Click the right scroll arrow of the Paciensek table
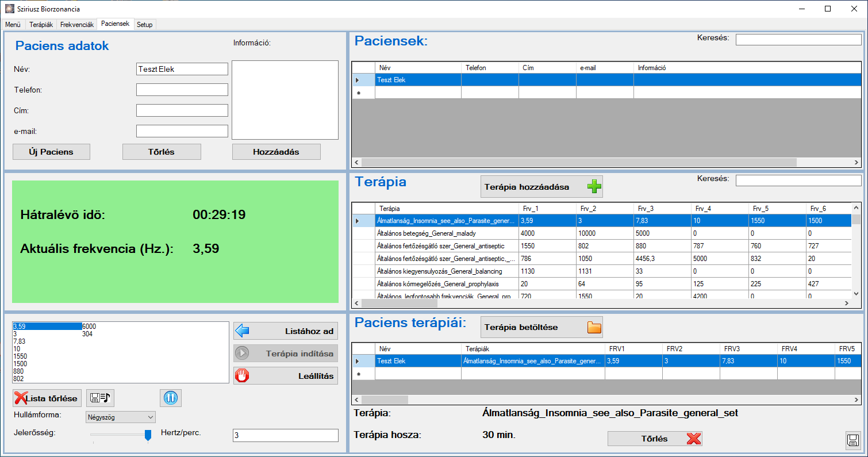 click(x=857, y=163)
